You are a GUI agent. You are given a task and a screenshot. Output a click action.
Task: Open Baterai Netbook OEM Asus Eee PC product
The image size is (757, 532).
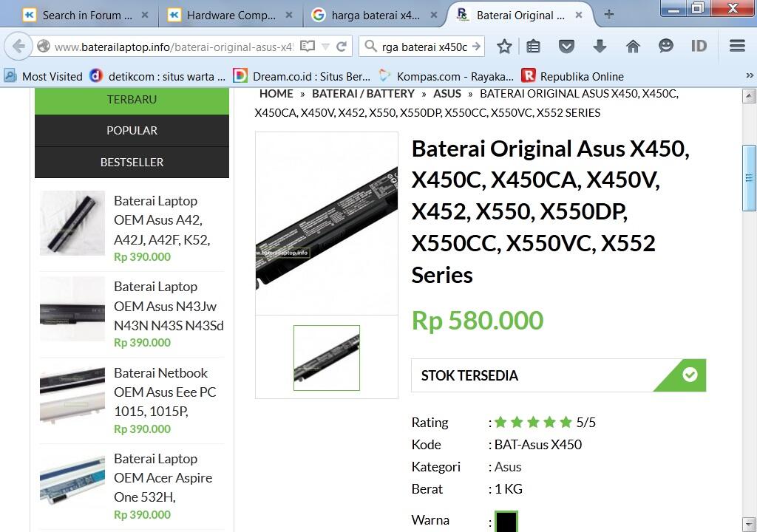click(165, 392)
